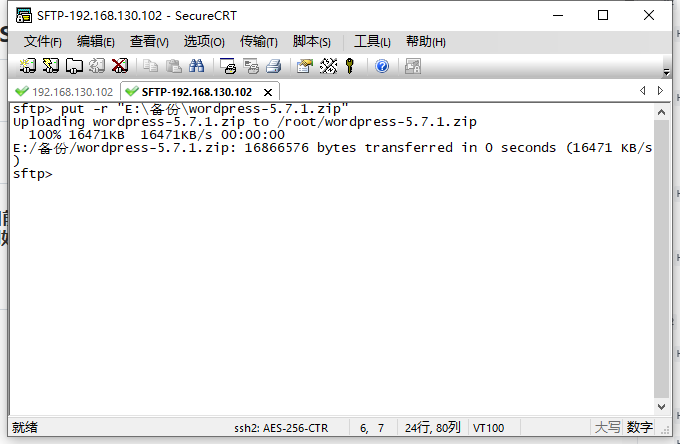Open the 脚本 (Script) menu
This screenshot has width=680, height=444.
coord(311,42)
